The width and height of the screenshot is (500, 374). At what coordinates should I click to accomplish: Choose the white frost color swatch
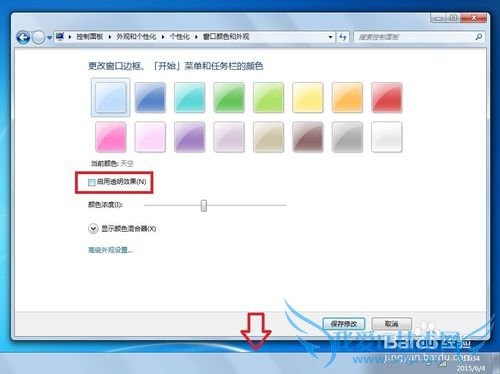(x=387, y=137)
